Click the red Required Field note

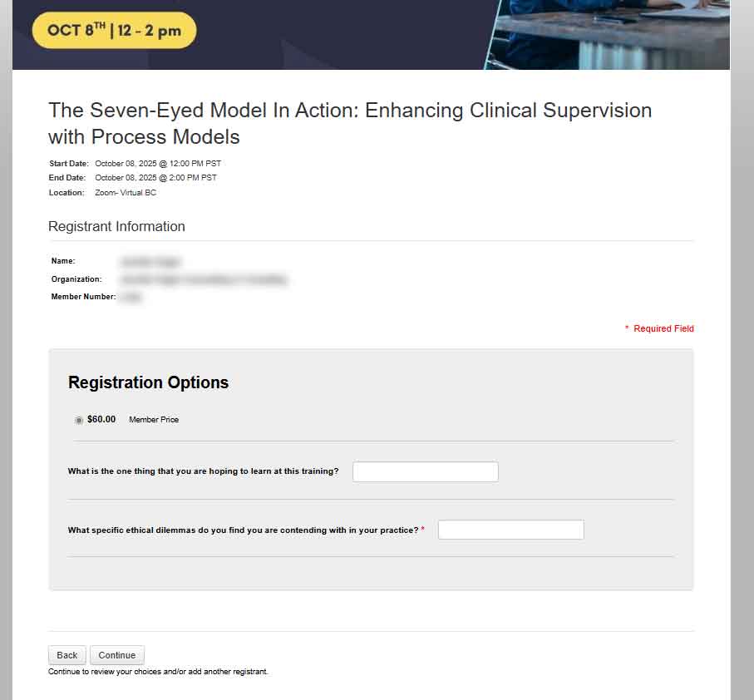coord(663,329)
